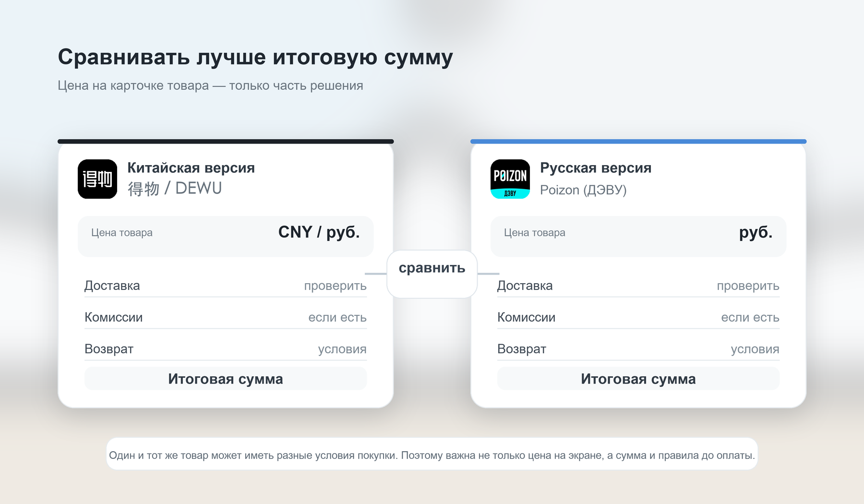Click «Цена товара» in the Chinese version card
The height and width of the screenshot is (504, 864).
(122, 233)
